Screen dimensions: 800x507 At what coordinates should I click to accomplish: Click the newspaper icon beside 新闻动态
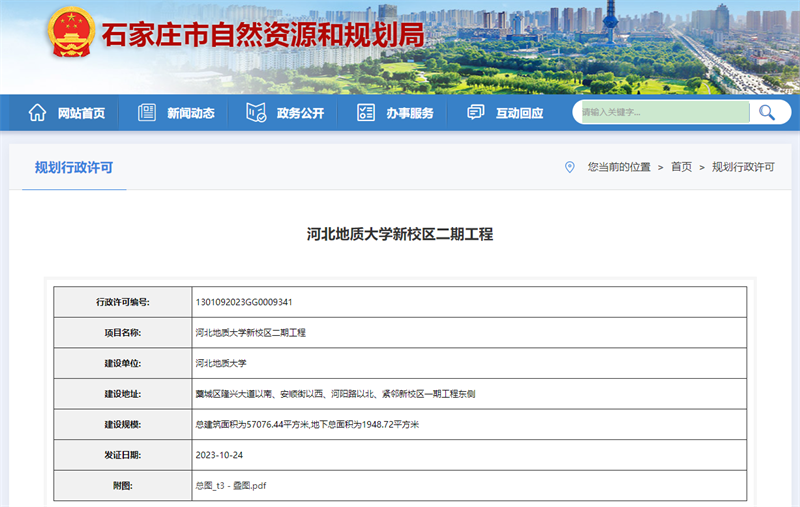click(x=147, y=112)
